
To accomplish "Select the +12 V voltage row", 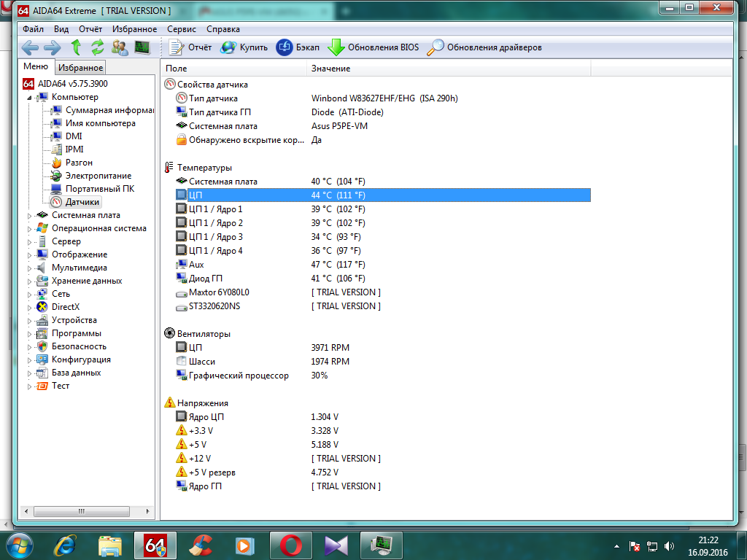I will pyautogui.click(x=383, y=458).
